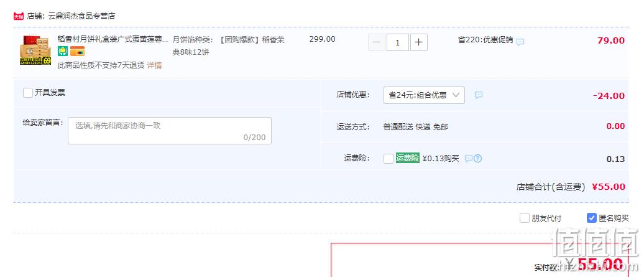Open the info bubble beside 店铺优惠 dropdown
The image size is (644, 277).
pyautogui.click(x=479, y=95)
